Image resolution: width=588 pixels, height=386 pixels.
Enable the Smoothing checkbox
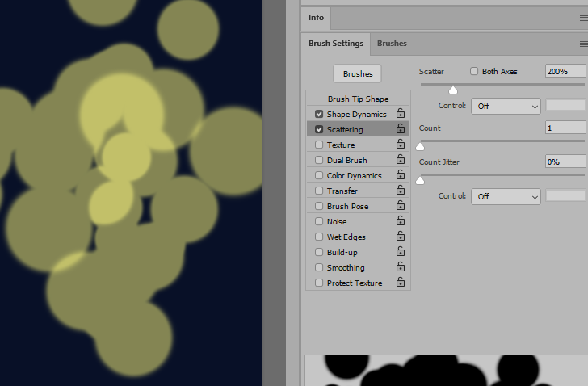319,267
